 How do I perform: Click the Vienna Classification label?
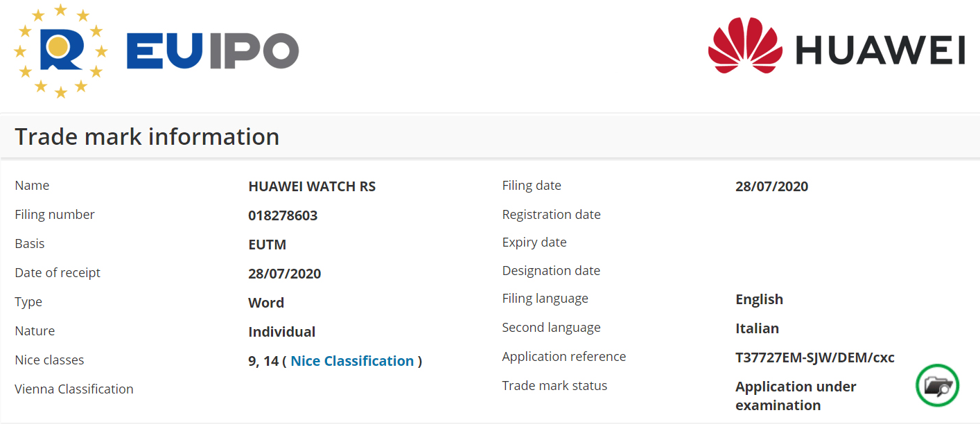[74, 389]
